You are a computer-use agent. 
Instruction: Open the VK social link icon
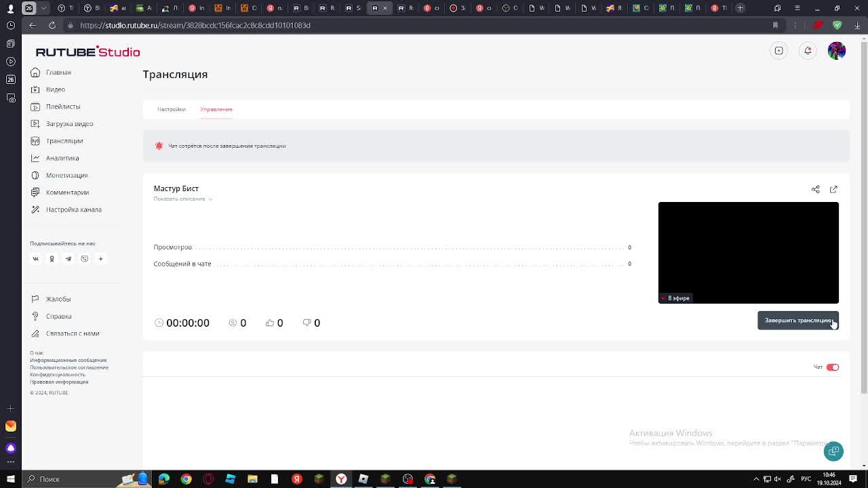(36, 259)
